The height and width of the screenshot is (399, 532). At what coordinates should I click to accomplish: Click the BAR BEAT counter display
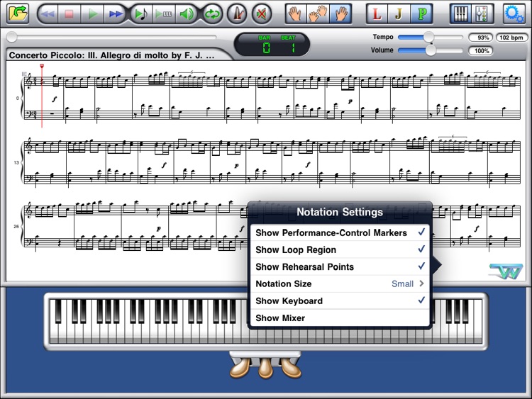(272, 45)
